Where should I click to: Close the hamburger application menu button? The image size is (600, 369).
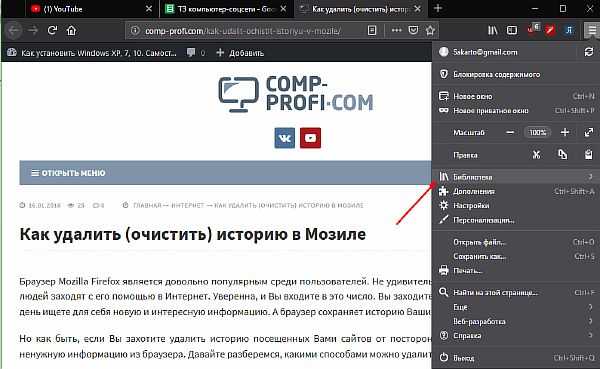(x=592, y=30)
